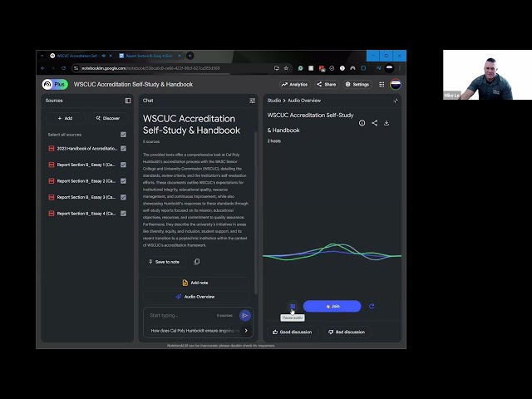Close the Report Section B Essay 4 tab
The image size is (532, 399).
point(180,56)
